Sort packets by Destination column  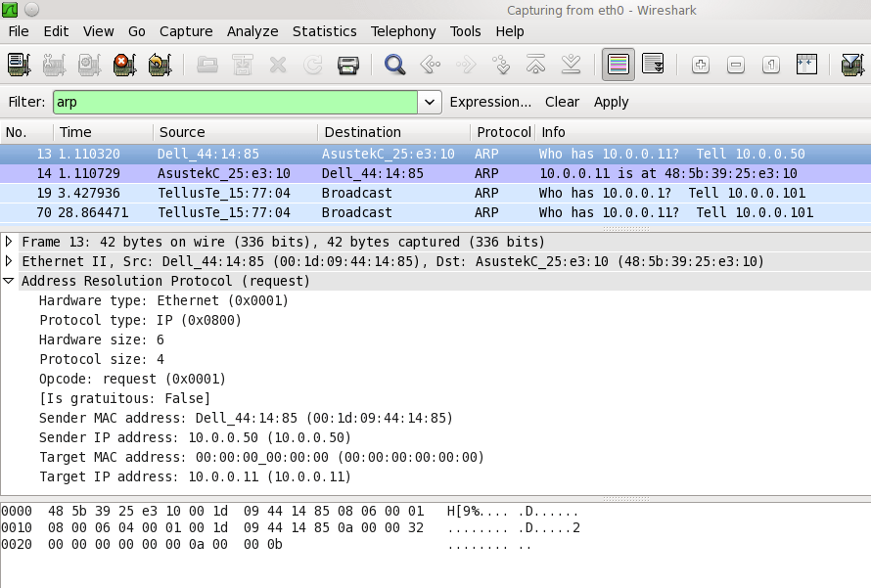[394, 132]
